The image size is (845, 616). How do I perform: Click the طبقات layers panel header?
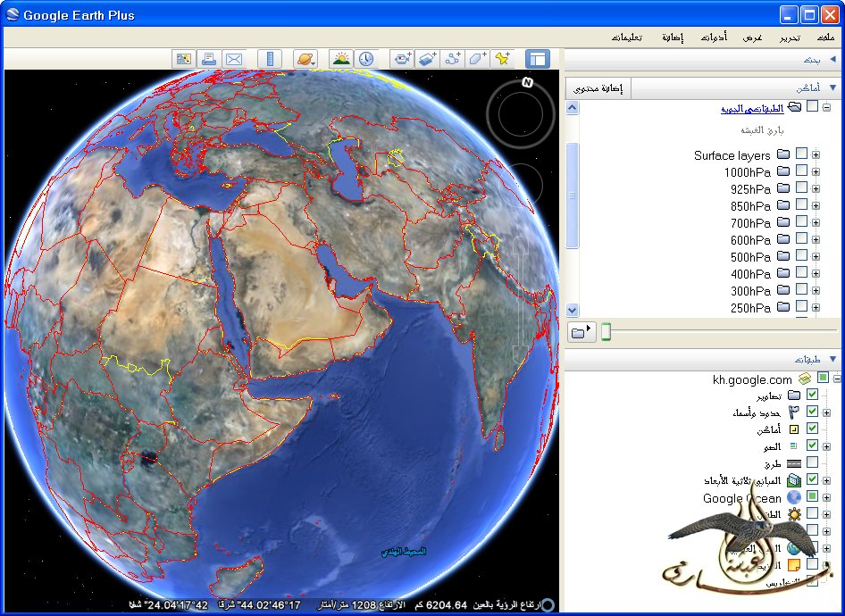tap(703, 359)
